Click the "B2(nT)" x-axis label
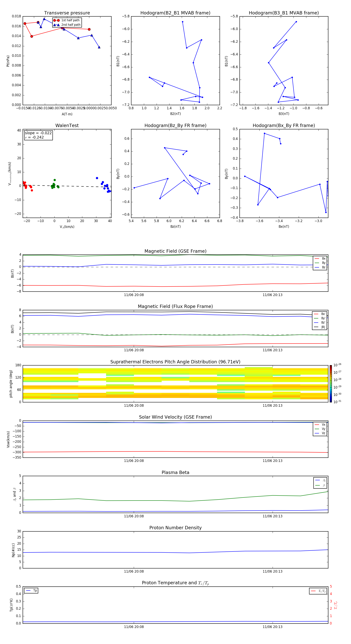This screenshot has height=644, width=351. (x=175, y=114)
